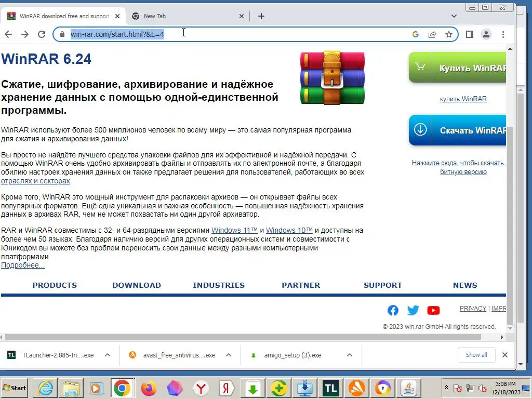Click the WinRAR books logo image
The width and height of the screenshot is (532, 399).
pos(332,78)
